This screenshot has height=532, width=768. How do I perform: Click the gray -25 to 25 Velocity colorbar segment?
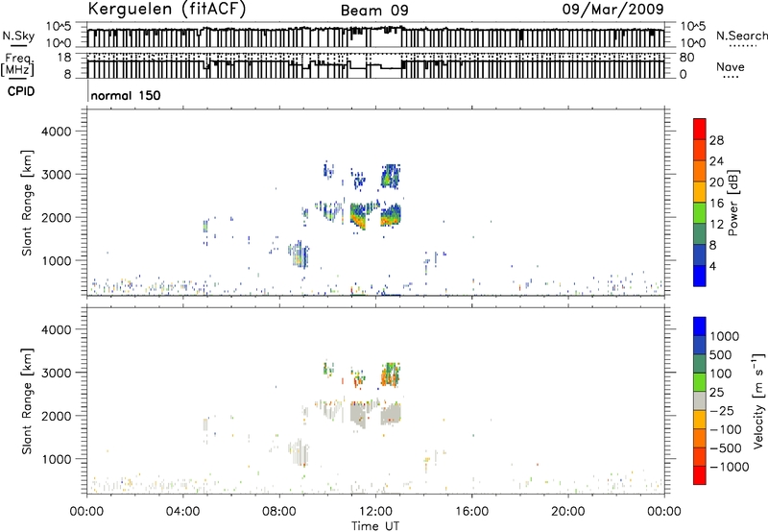(700, 400)
